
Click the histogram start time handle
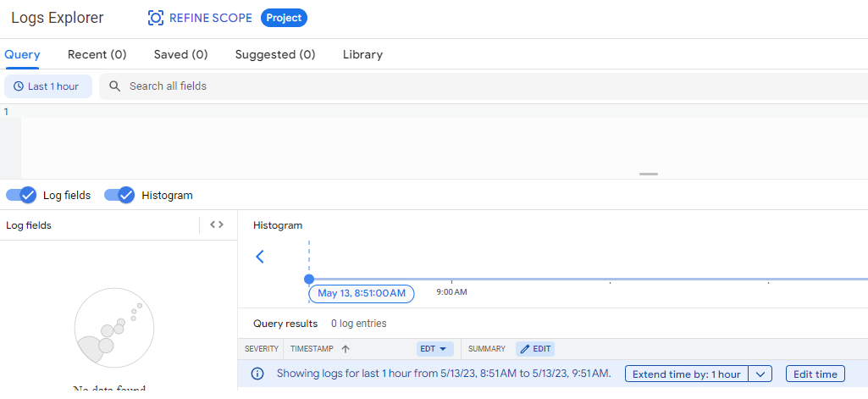pos(309,279)
